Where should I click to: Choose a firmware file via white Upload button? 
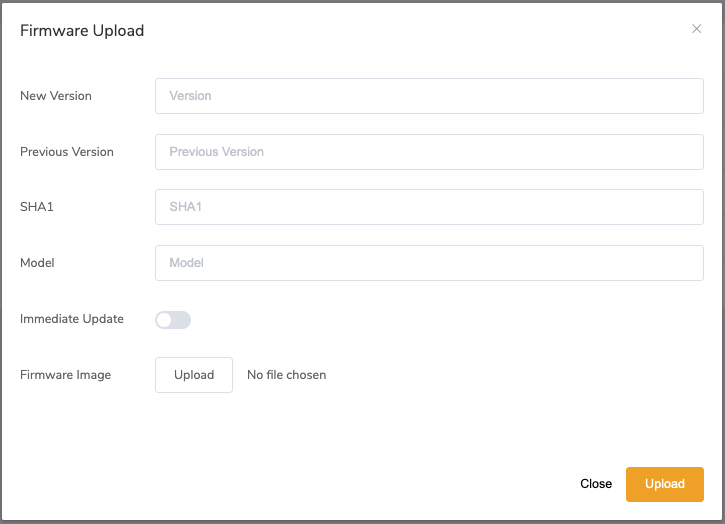tap(194, 375)
